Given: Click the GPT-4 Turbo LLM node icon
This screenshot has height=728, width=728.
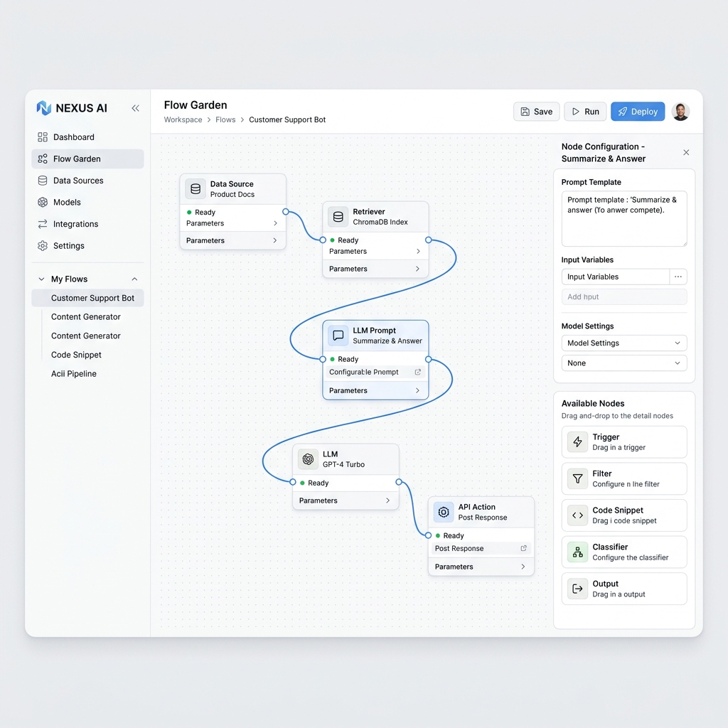Looking at the screenshot, I should 308,459.
